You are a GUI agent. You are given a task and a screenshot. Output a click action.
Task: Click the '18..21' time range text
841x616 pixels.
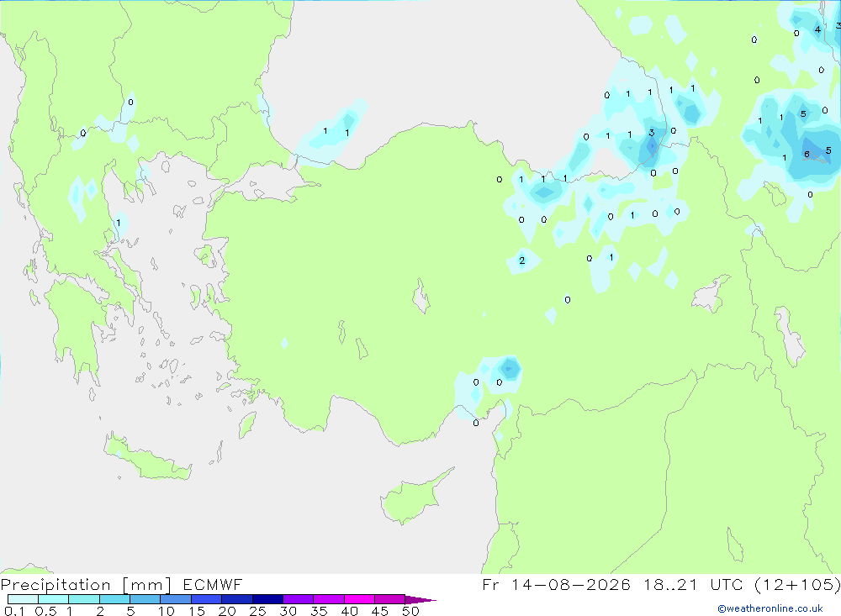point(670,584)
